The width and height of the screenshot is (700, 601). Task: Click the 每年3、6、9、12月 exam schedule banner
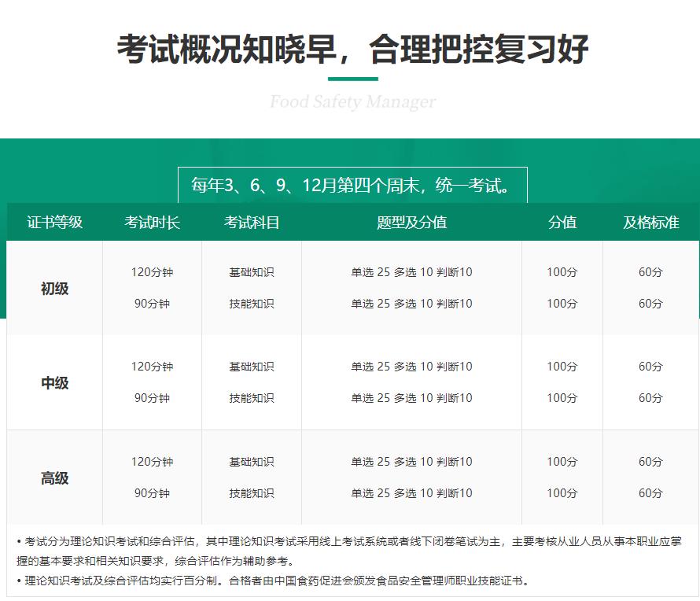[x=353, y=183]
